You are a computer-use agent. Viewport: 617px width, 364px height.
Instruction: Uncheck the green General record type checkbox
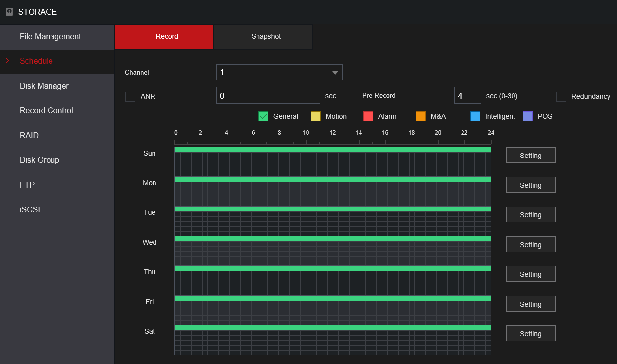(263, 116)
